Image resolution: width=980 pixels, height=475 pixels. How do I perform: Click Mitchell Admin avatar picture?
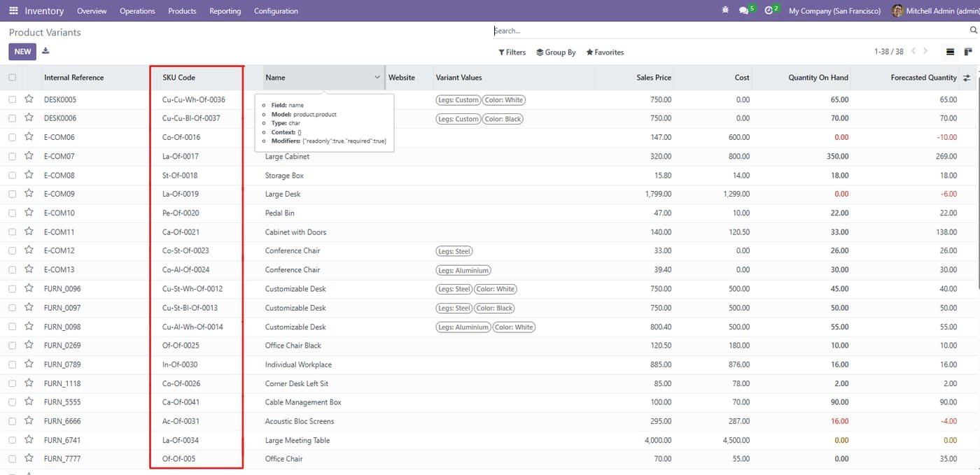click(897, 10)
